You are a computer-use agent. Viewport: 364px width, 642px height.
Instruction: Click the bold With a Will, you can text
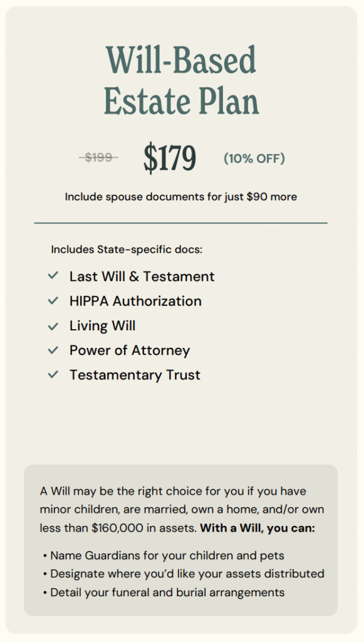point(257,528)
